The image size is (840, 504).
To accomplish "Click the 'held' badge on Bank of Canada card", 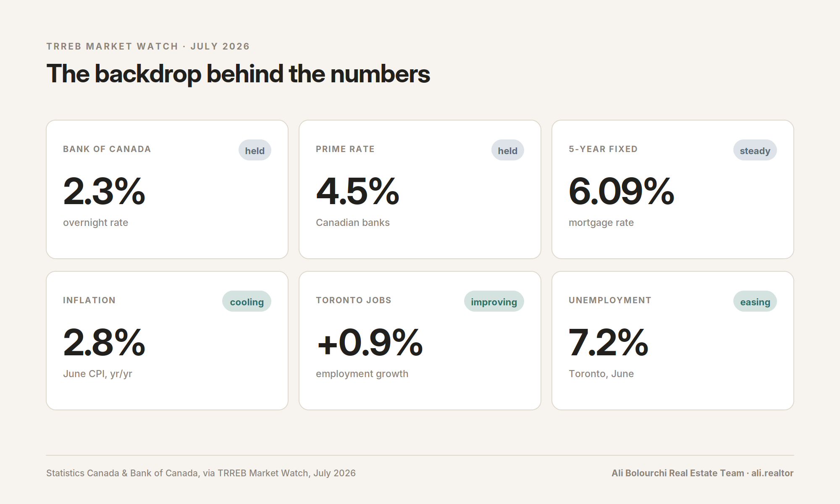I will click(x=255, y=150).
